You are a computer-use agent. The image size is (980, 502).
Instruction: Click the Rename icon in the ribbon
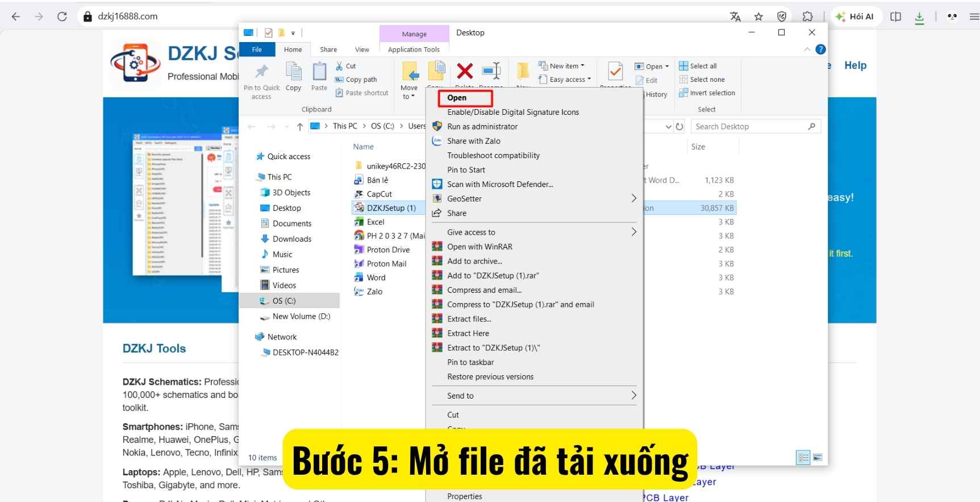click(491, 70)
